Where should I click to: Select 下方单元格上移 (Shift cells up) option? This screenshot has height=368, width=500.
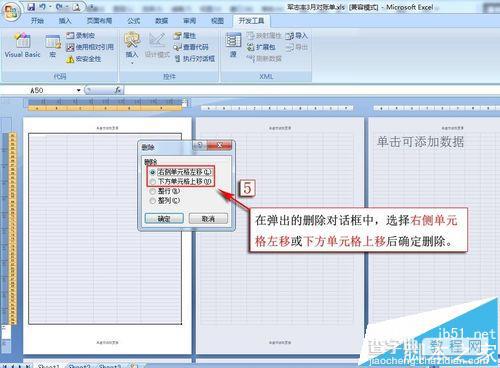click(180, 182)
